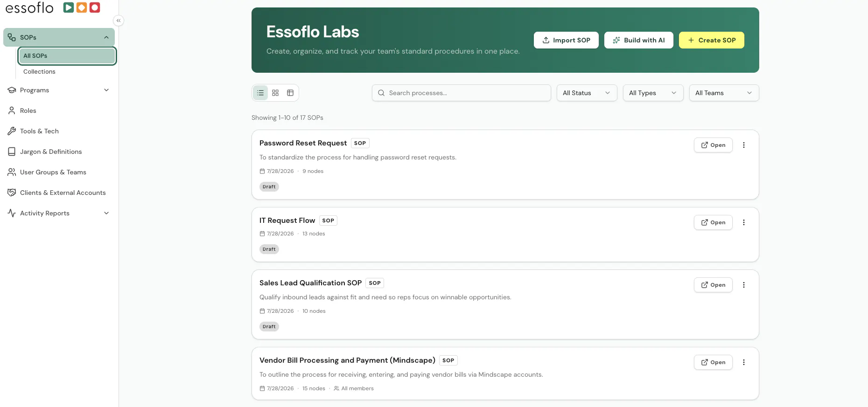Viewport: 868px width, 407px height.
Task: Click the Password Reset Request title
Action: (303, 143)
